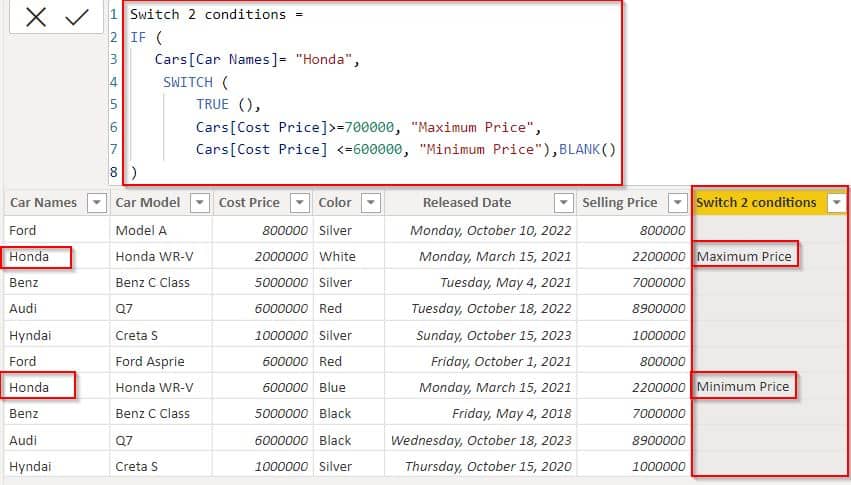851x485 pixels.
Task: Click the date "Friday, May 4, 2018"
Action: click(x=511, y=413)
